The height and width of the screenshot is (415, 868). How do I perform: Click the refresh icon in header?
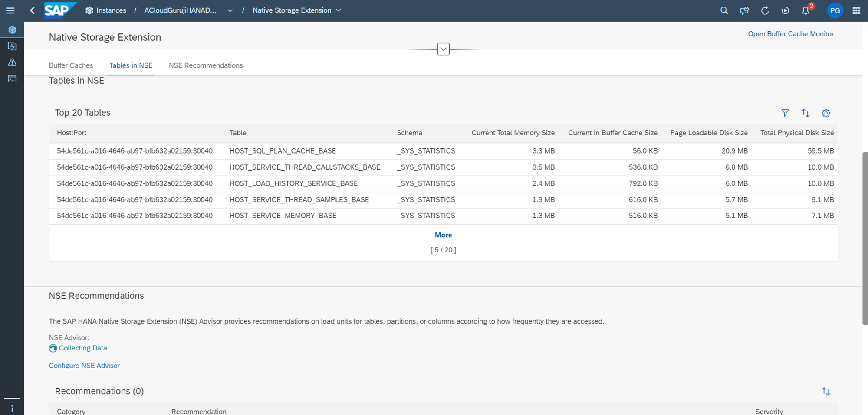pyautogui.click(x=765, y=10)
